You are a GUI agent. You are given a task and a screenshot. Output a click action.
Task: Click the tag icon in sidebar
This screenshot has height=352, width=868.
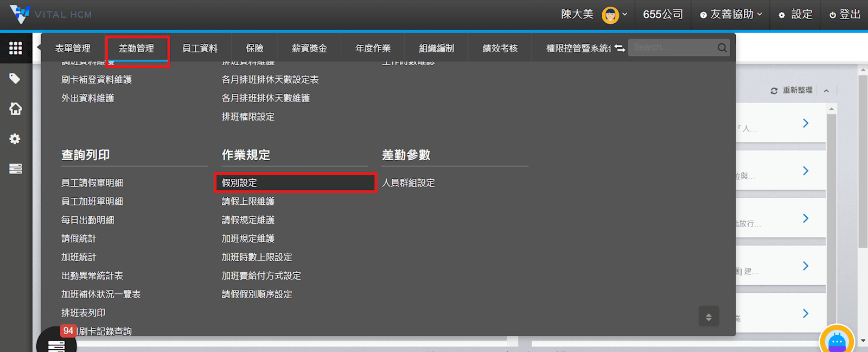point(15,78)
